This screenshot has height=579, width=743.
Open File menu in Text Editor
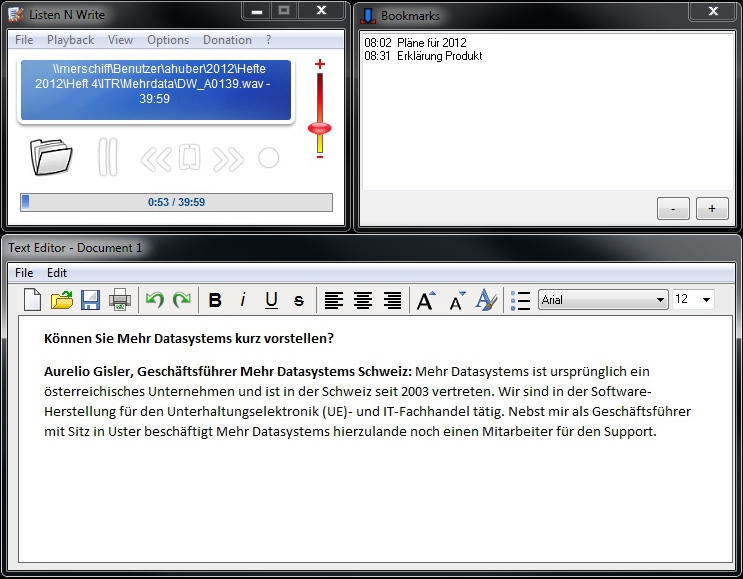coord(24,273)
